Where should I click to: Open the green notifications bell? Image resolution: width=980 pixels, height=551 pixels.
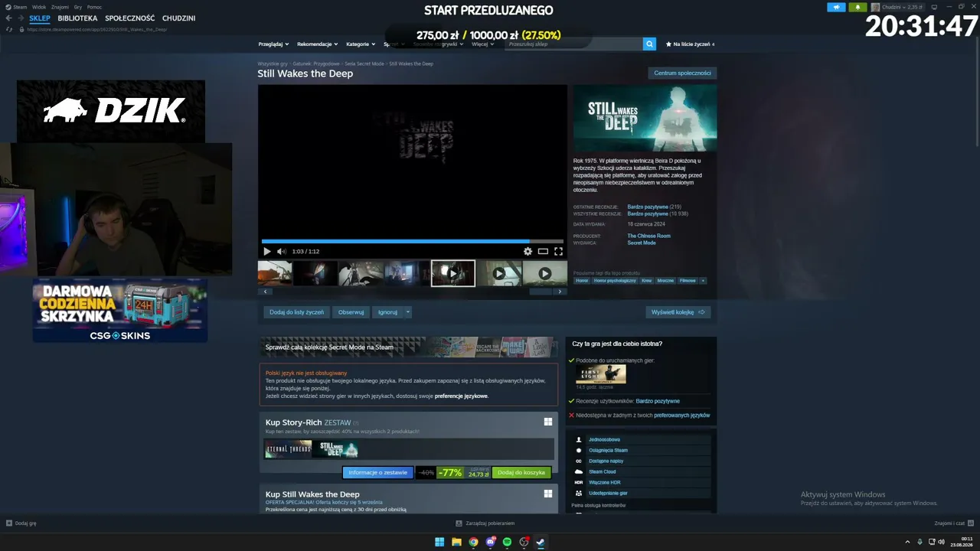(857, 8)
